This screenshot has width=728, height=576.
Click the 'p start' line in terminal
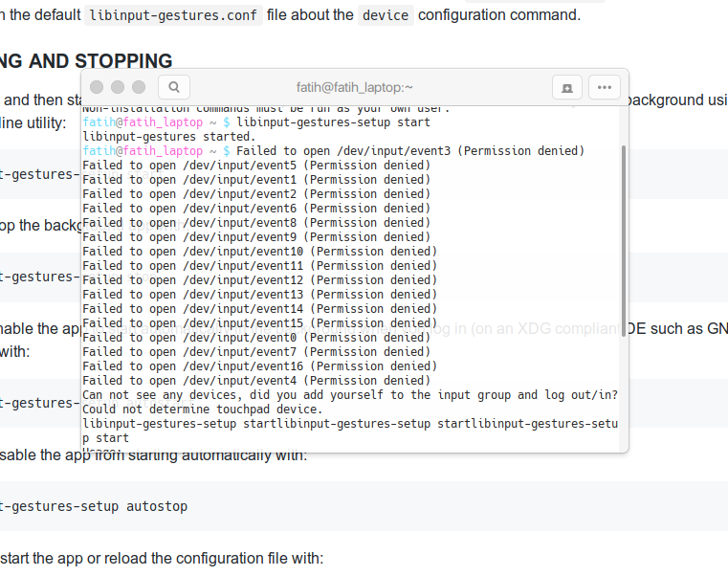point(105,438)
